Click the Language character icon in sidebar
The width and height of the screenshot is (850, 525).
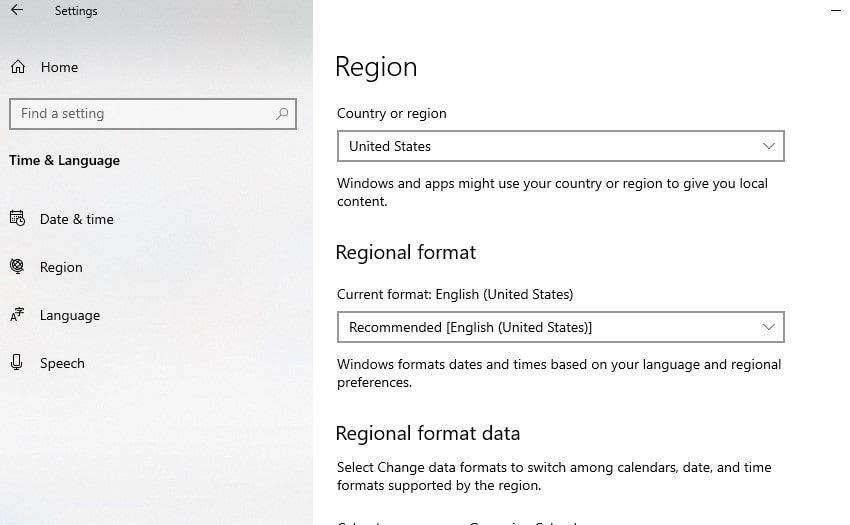click(x=17, y=315)
